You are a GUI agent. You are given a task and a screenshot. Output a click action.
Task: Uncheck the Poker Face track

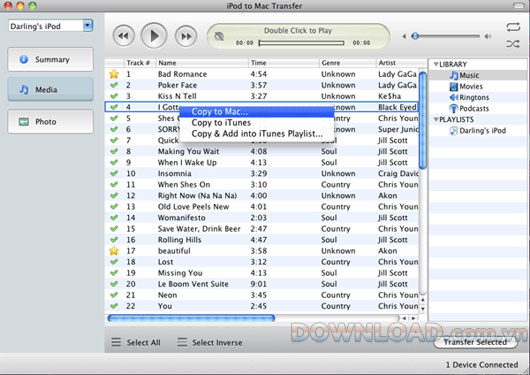114,85
